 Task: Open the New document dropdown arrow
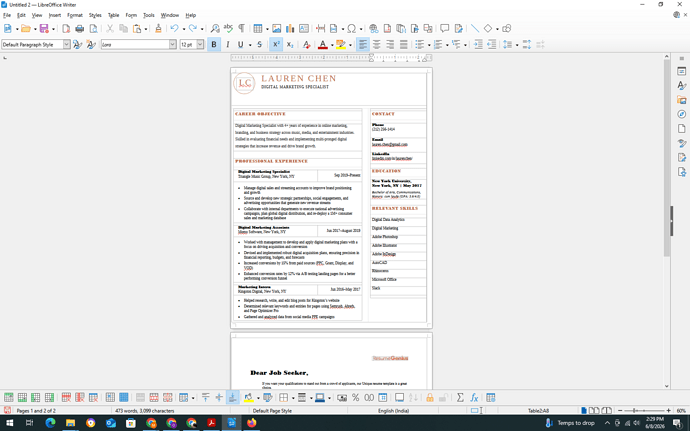[x=17, y=29]
